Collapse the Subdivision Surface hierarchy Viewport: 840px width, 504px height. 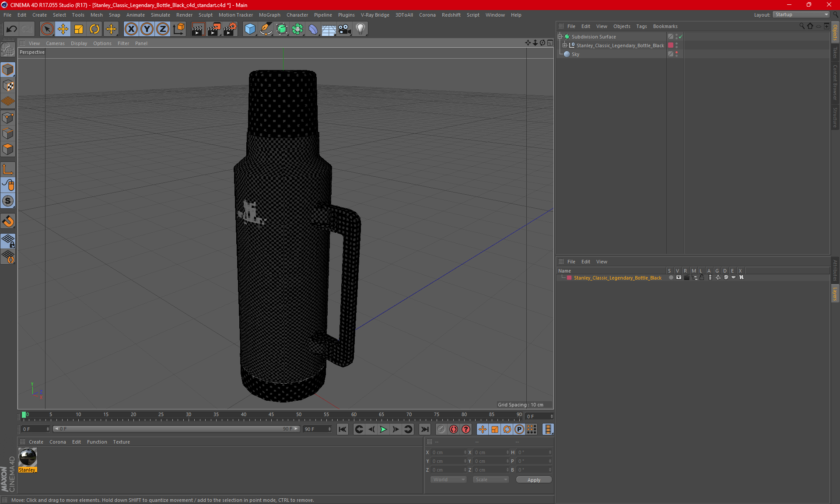(x=560, y=37)
